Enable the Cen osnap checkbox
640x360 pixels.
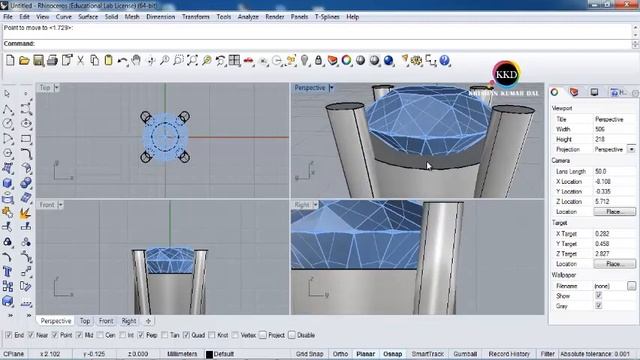[100, 335]
